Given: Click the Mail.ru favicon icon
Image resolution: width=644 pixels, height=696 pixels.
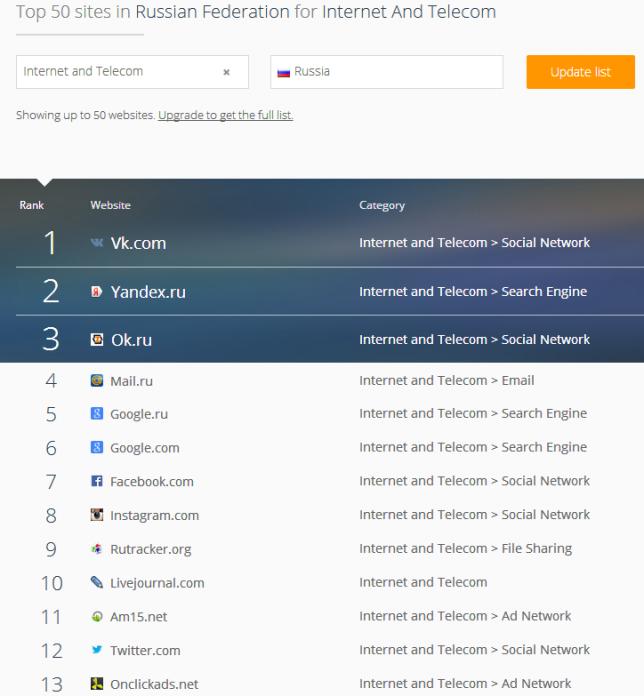Looking at the screenshot, I should [97, 380].
